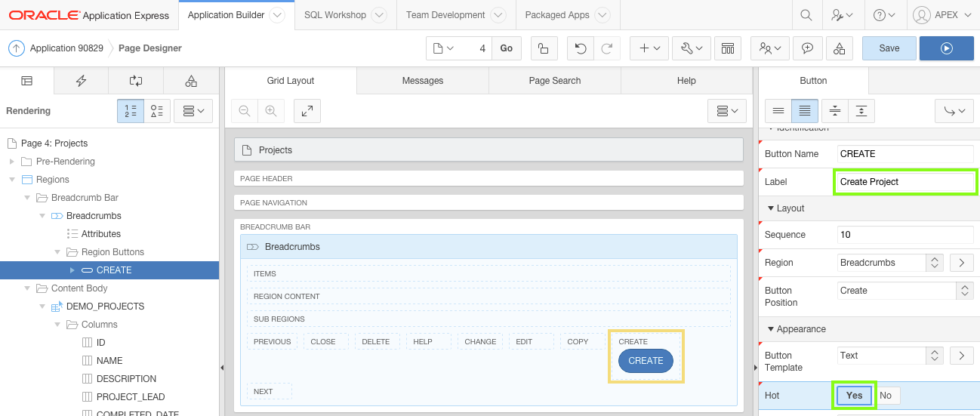The height and width of the screenshot is (416, 980).
Task: Expand the Pre-Rendering tree node
Action: [x=11, y=162]
